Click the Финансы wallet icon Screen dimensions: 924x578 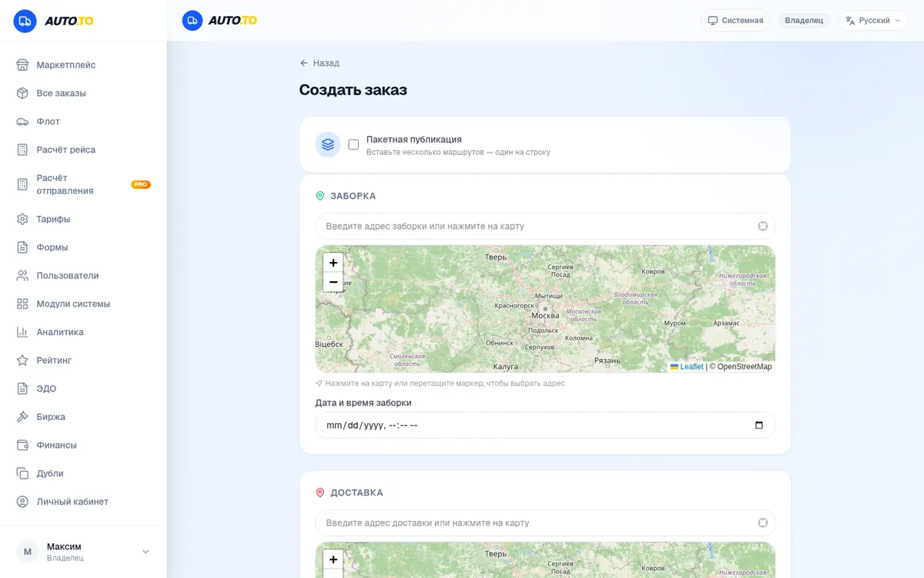[22, 445]
